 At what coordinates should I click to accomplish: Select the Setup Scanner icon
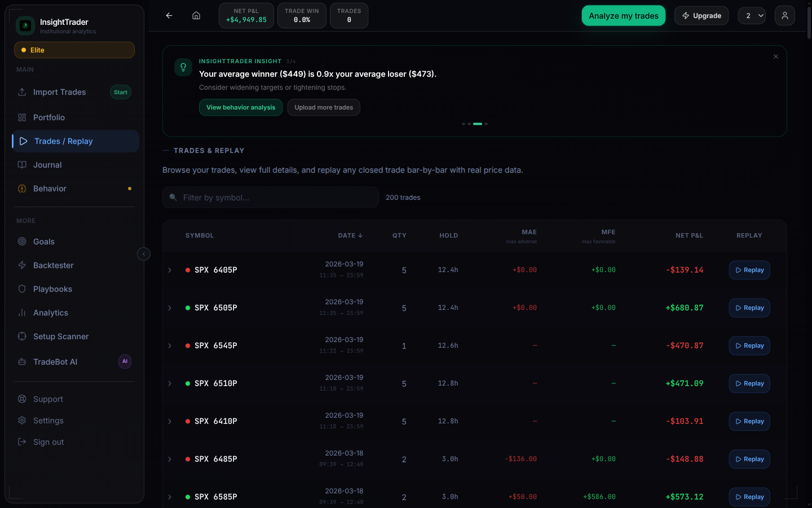[x=22, y=336]
